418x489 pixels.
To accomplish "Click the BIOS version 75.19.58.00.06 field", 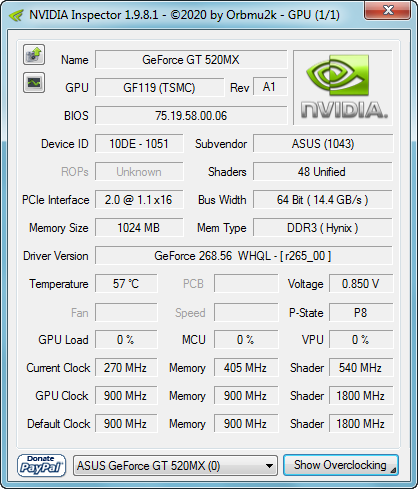I will (x=191, y=116).
